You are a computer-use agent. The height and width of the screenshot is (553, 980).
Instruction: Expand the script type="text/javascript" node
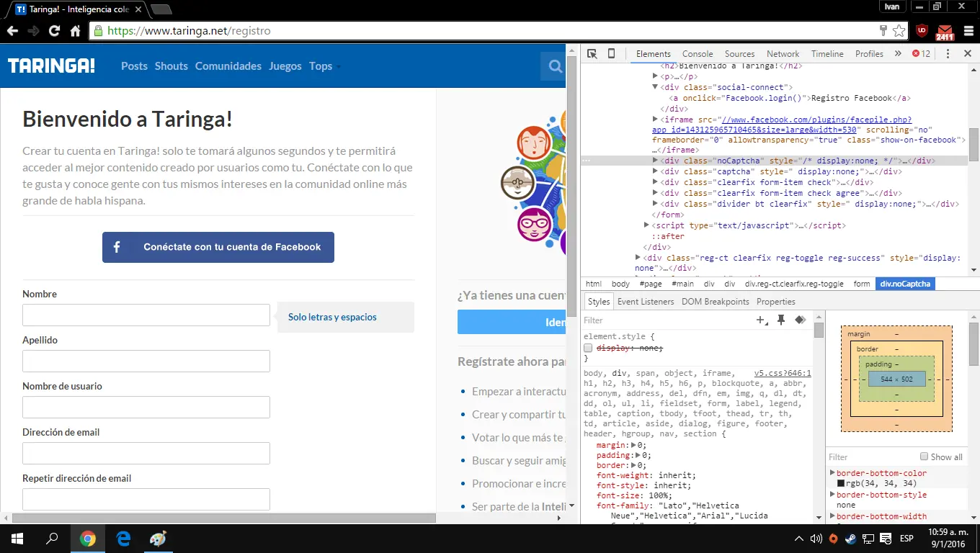[646, 225]
